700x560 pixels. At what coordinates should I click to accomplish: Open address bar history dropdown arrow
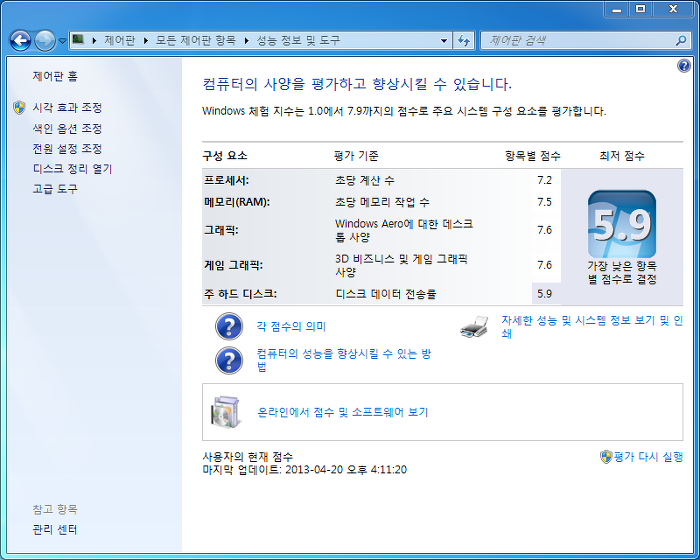[444, 41]
